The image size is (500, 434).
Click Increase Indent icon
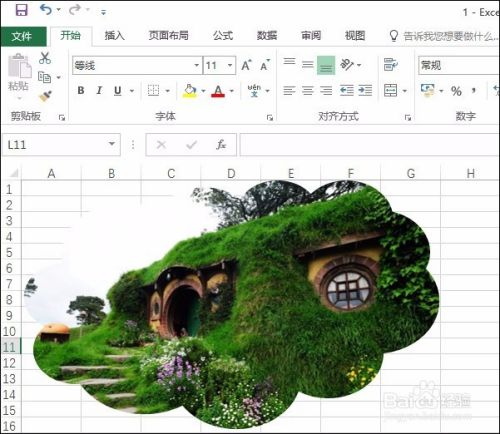click(x=365, y=90)
